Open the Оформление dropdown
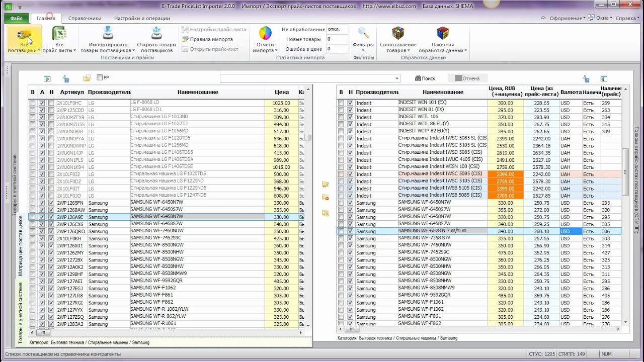Screen dimensions: 644x362 click(568, 18)
